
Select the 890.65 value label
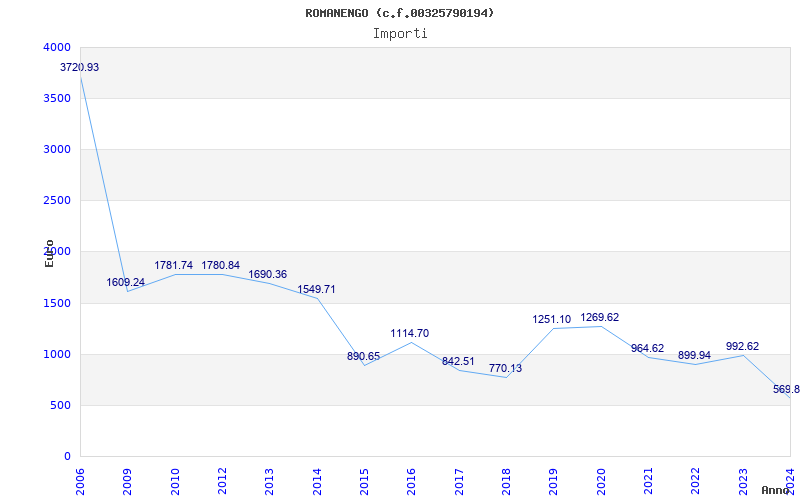tap(364, 356)
